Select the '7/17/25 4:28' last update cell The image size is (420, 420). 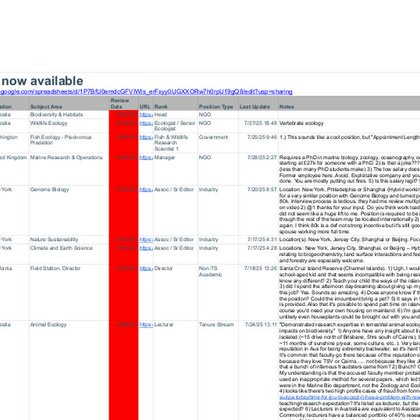point(258,254)
